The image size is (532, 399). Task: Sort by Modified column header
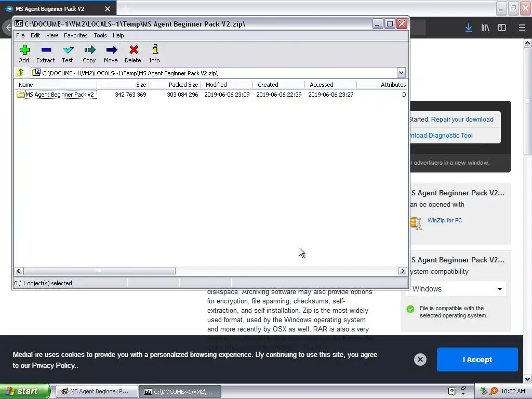tap(227, 85)
